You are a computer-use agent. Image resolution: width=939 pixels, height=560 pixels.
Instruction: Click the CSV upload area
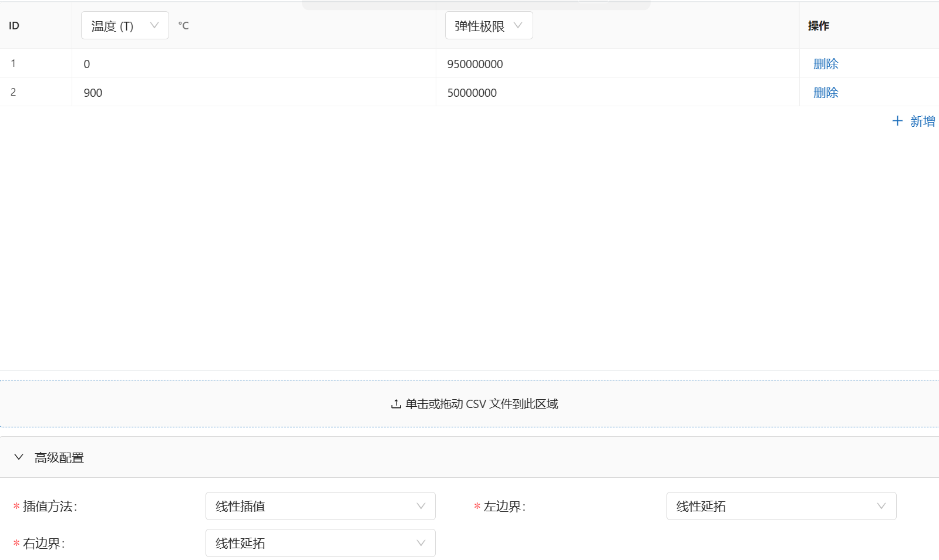point(469,404)
